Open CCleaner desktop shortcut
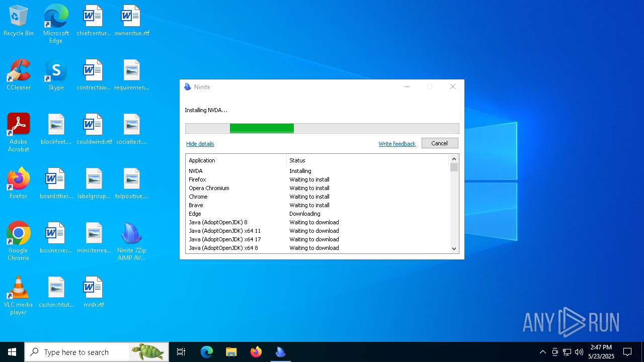The width and height of the screenshot is (644, 362). (19, 75)
